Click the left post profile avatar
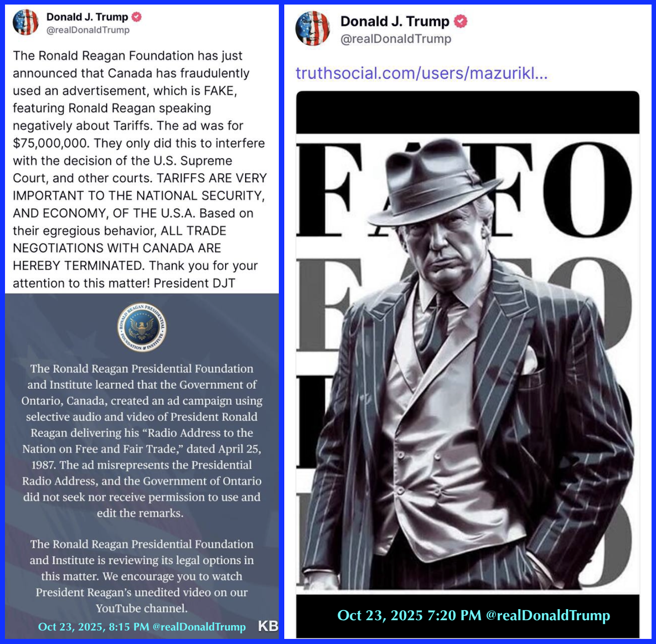 [x=25, y=22]
